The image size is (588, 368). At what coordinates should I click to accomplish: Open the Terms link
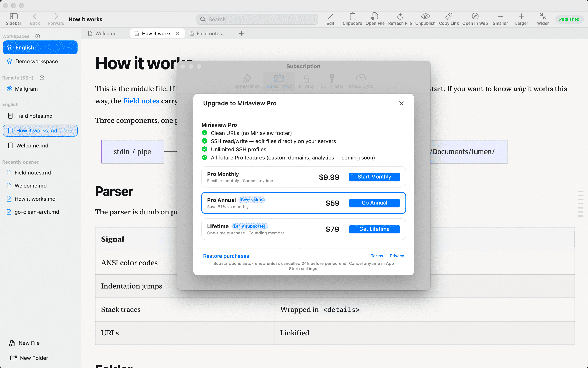click(x=377, y=256)
